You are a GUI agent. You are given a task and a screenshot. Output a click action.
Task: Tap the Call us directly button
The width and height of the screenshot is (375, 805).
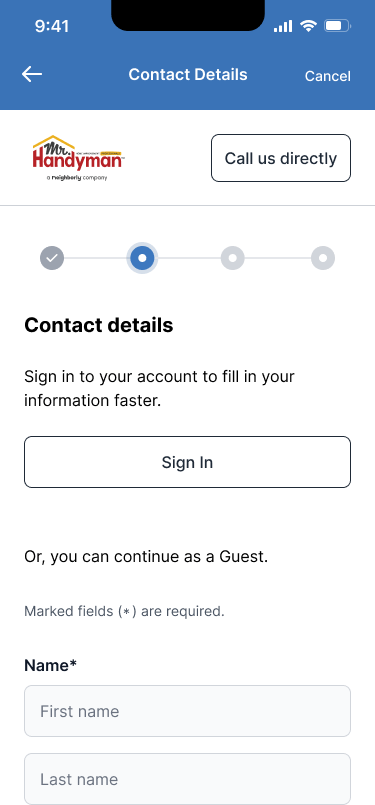281,158
